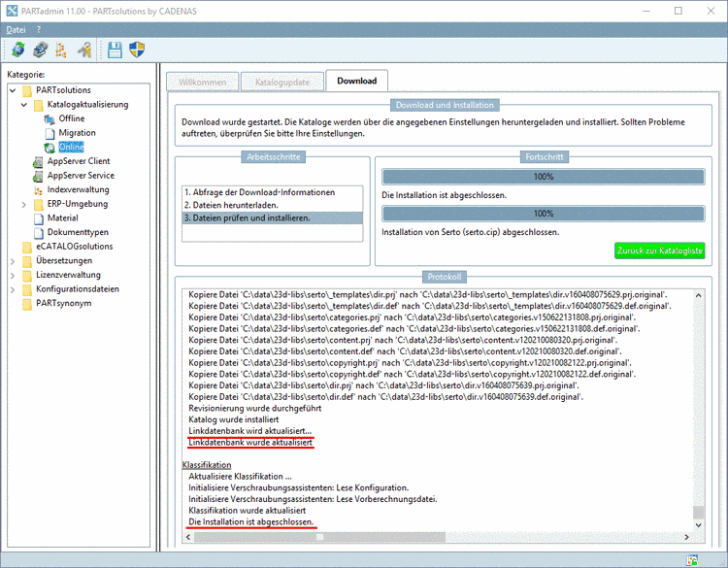Select step '1. Abfrage der Download-Informationen'
Image resolution: width=728 pixels, height=568 pixels.
click(272, 192)
